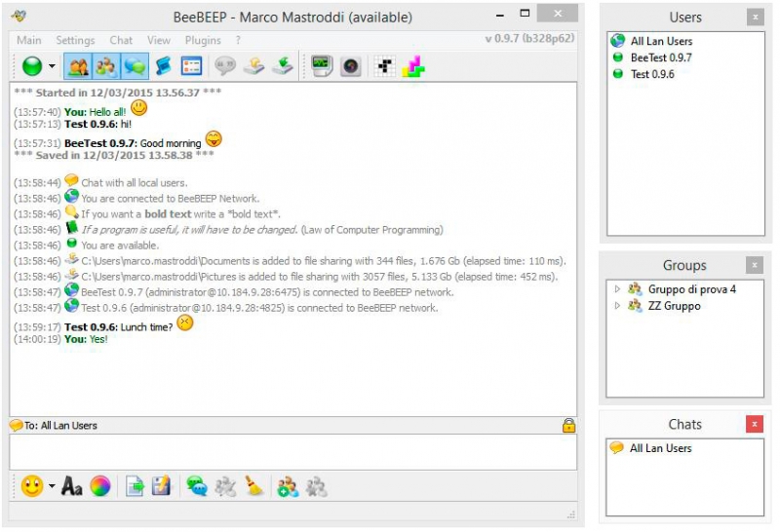Click the padlock encryption icon
The height and width of the screenshot is (532, 780).
click(x=568, y=425)
